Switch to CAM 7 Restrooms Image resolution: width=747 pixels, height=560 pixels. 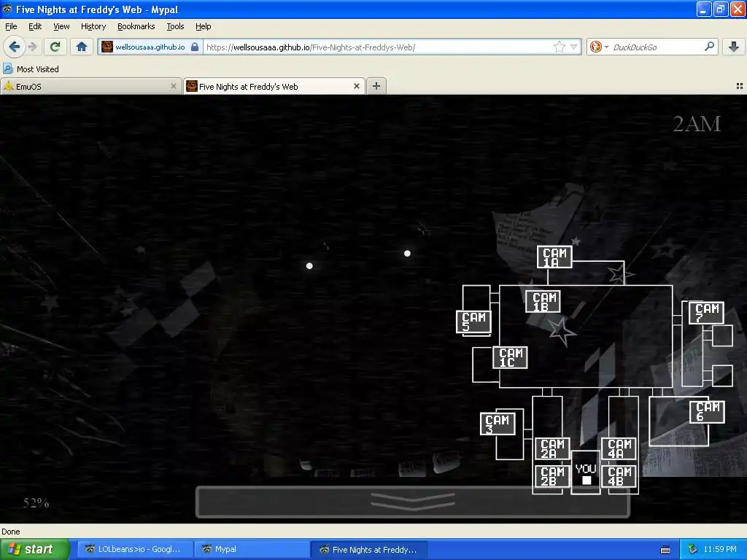click(706, 313)
